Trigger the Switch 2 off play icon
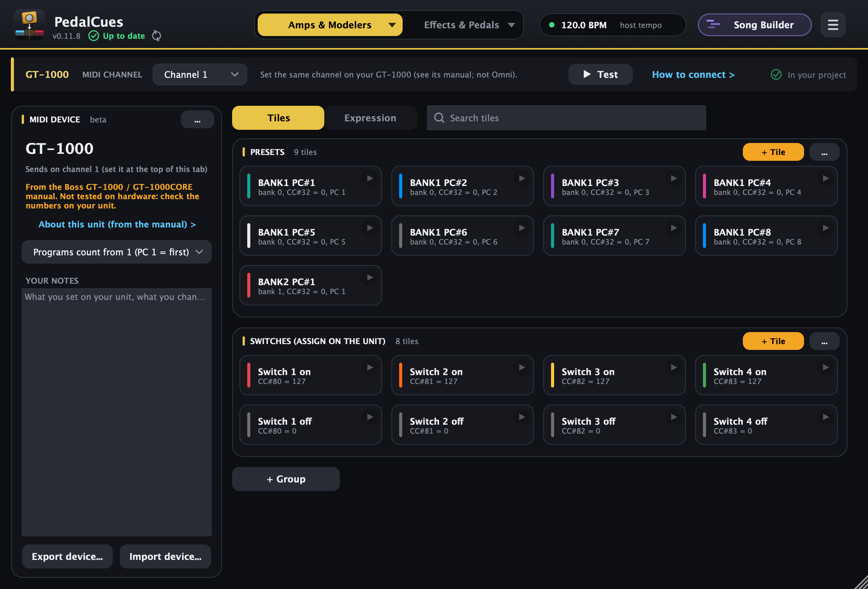 click(x=522, y=417)
